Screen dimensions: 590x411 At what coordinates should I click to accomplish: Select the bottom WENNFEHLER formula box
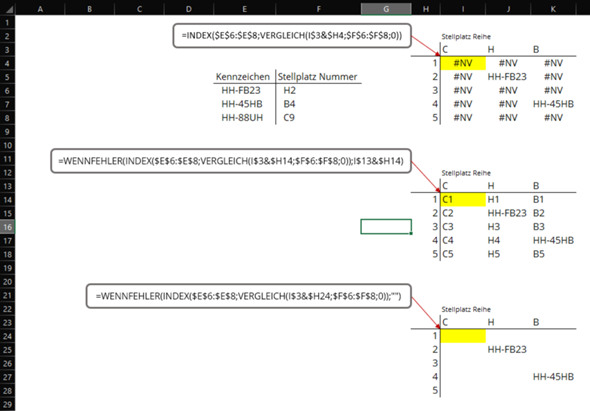pyautogui.click(x=249, y=296)
